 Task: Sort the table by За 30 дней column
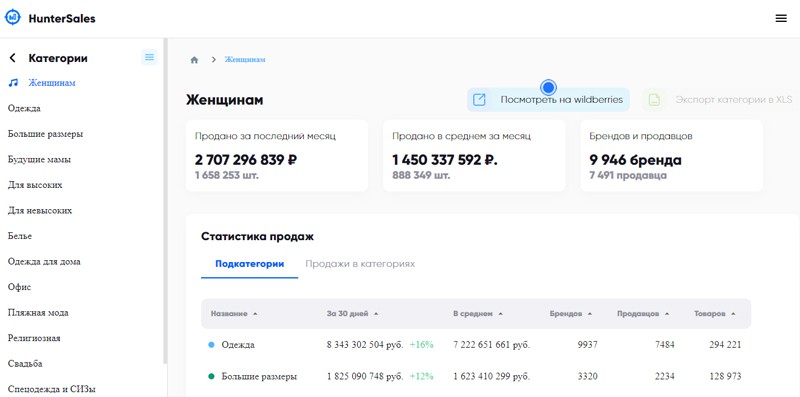[x=353, y=314]
